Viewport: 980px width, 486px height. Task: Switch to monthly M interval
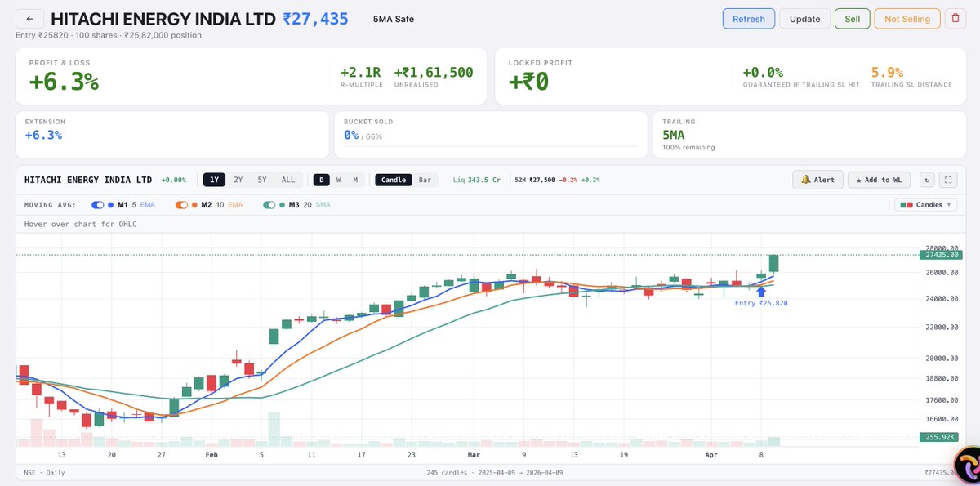(x=355, y=180)
